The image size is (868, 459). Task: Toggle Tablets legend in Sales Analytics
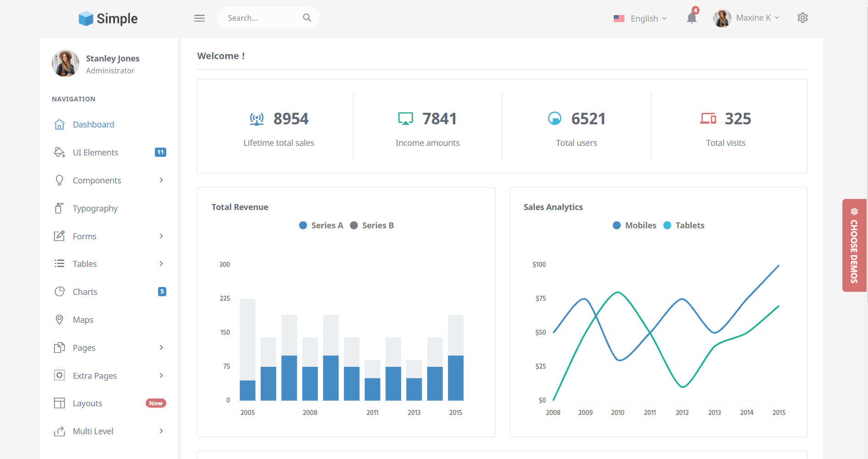click(x=684, y=225)
